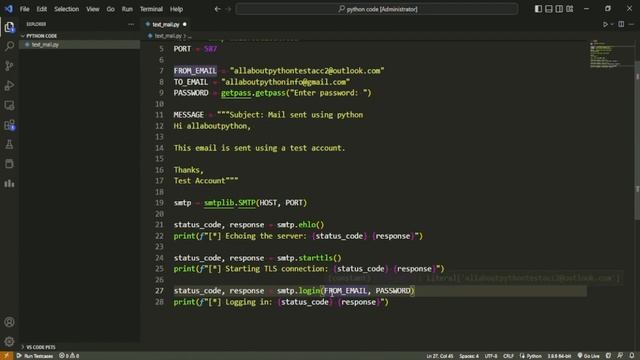Click Run Testcases in status bar
640x360 pixels.
35,356
